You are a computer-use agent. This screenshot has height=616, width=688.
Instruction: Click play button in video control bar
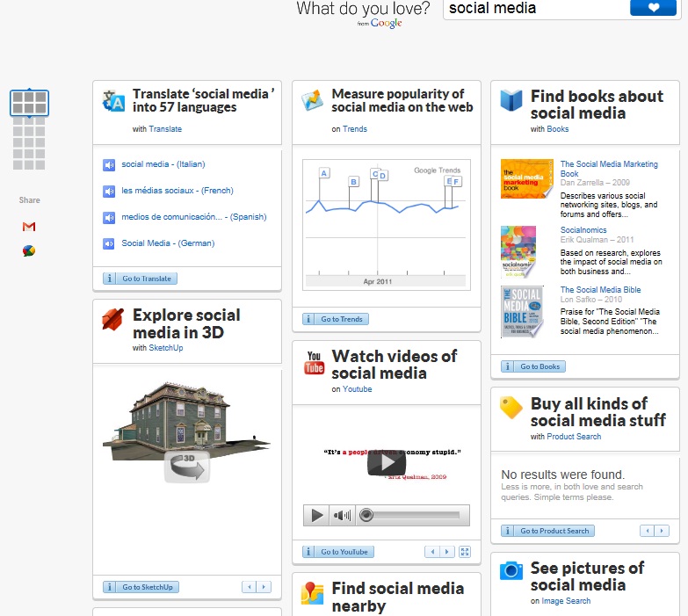click(316, 515)
